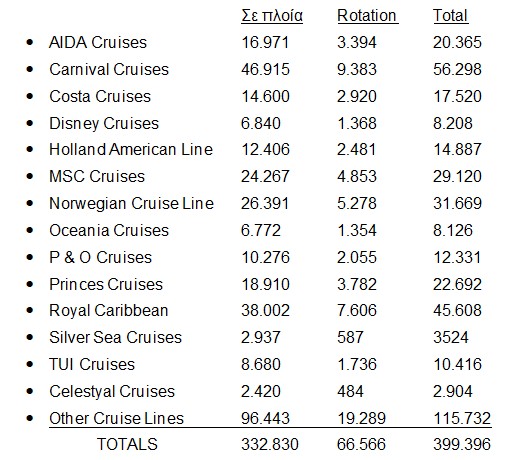Click the TUI Cruises bullet point
Viewport: 529px width, 460px height.
pyautogui.click(x=30, y=364)
